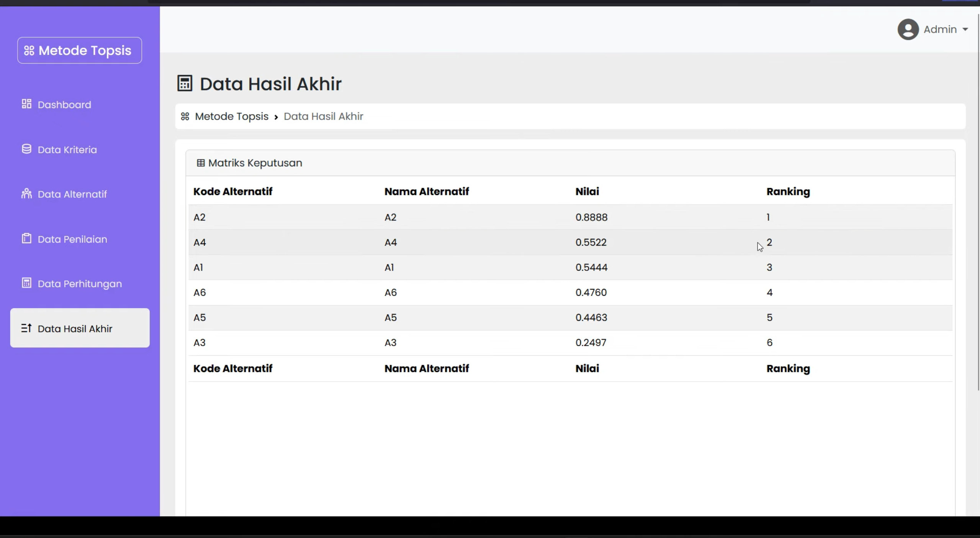This screenshot has width=980, height=538.
Task: Click the calculator icon beside page title
Action: [x=185, y=83]
